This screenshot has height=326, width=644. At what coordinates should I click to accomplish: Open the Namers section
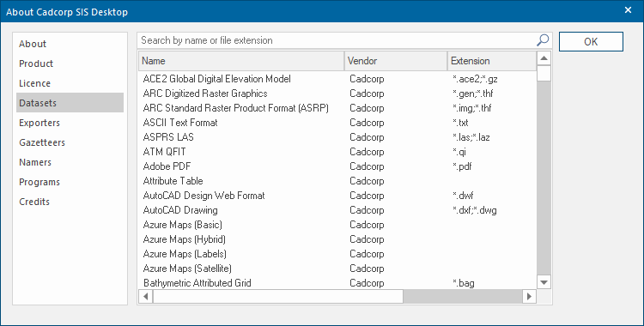click(70, 162)
